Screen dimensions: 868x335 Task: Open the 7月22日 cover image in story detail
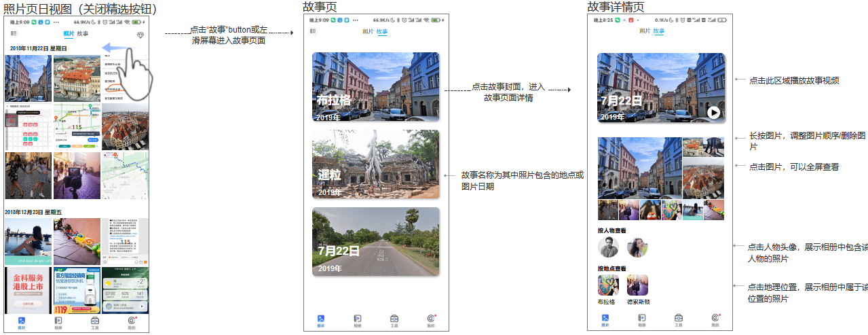[x=661, y=88]
